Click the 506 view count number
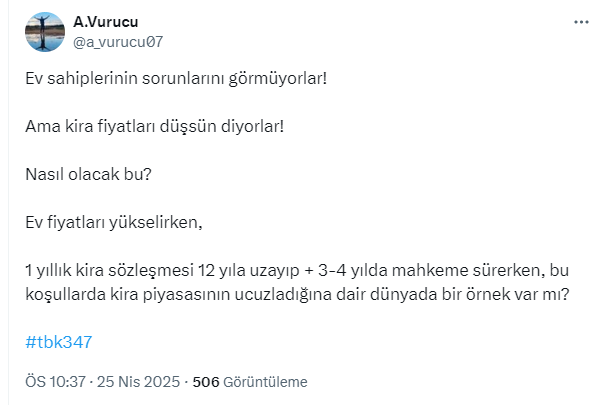 205,382
